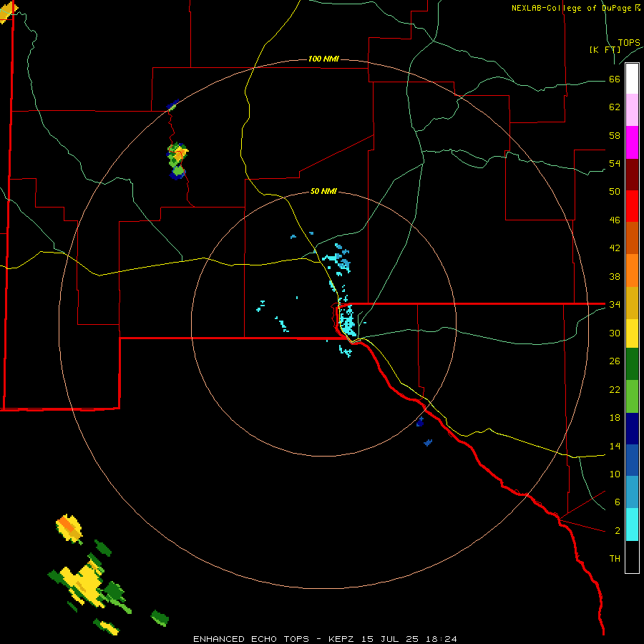Click the '50' legend value
Screen dimensions: 644x644
615,192
